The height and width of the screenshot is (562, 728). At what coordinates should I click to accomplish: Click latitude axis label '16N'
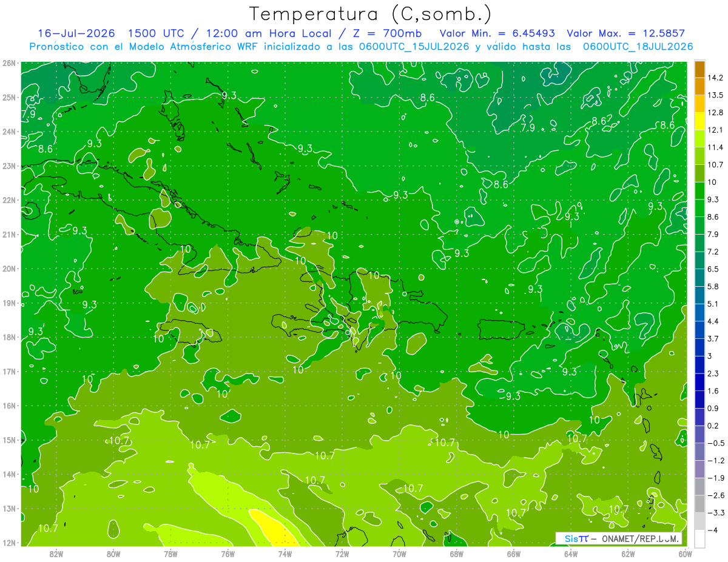(x=10, y=406)
